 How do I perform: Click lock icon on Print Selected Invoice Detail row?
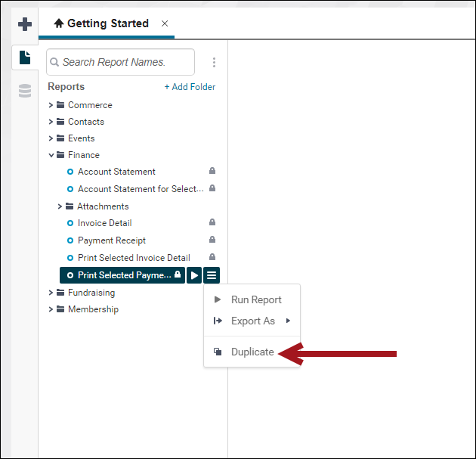(x=212, y=257)
